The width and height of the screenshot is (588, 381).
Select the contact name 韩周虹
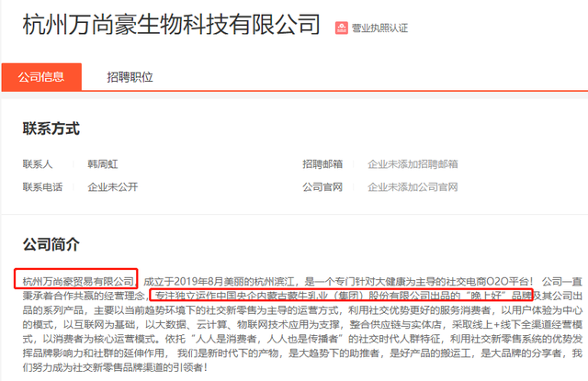pos(103,164)
